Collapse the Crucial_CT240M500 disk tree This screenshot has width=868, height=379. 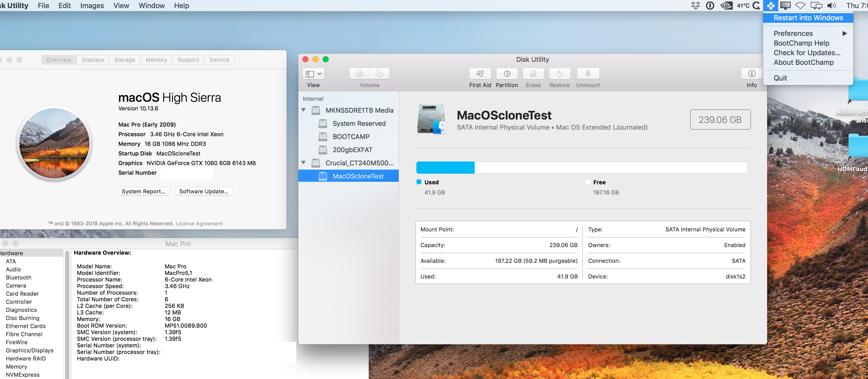tap(304, 163)
